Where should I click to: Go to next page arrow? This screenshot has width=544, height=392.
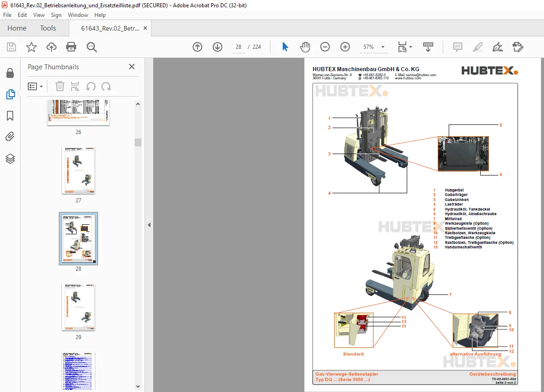(218, 47)
